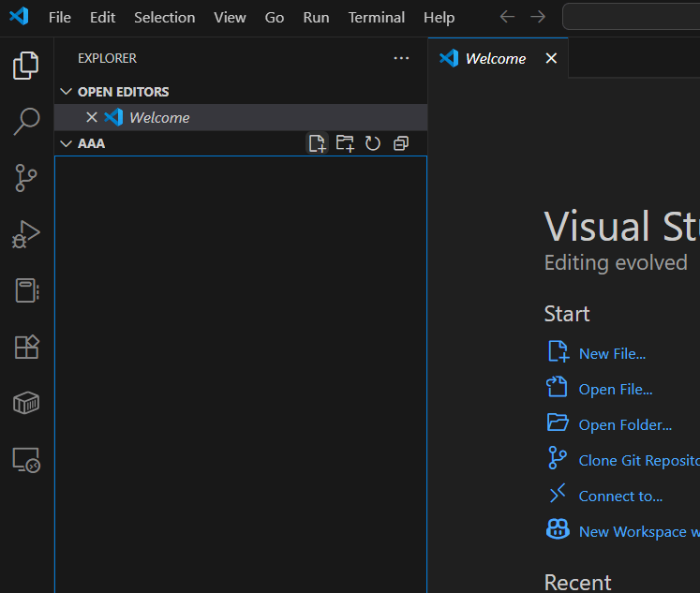Open the Selection menu
Screen dimensions: 700x593
pos(165,18)
